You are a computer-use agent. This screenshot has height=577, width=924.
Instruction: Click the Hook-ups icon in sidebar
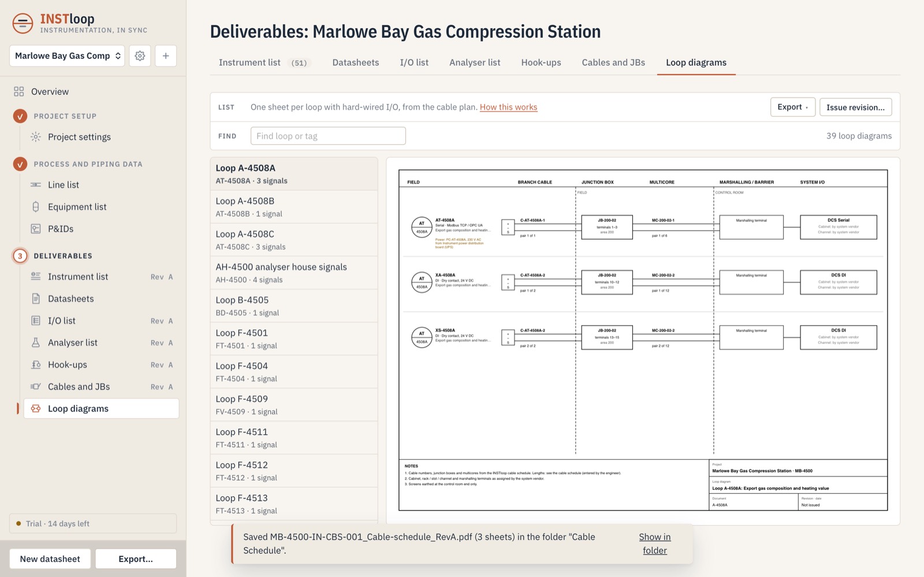[36, 364]
